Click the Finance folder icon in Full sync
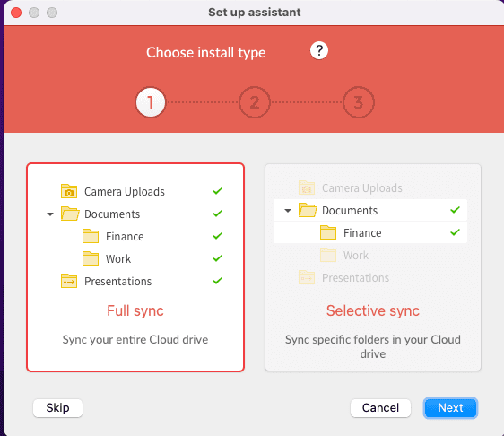Image resolution: width=504 pixels, height=436 pixels. coord(91,236)
